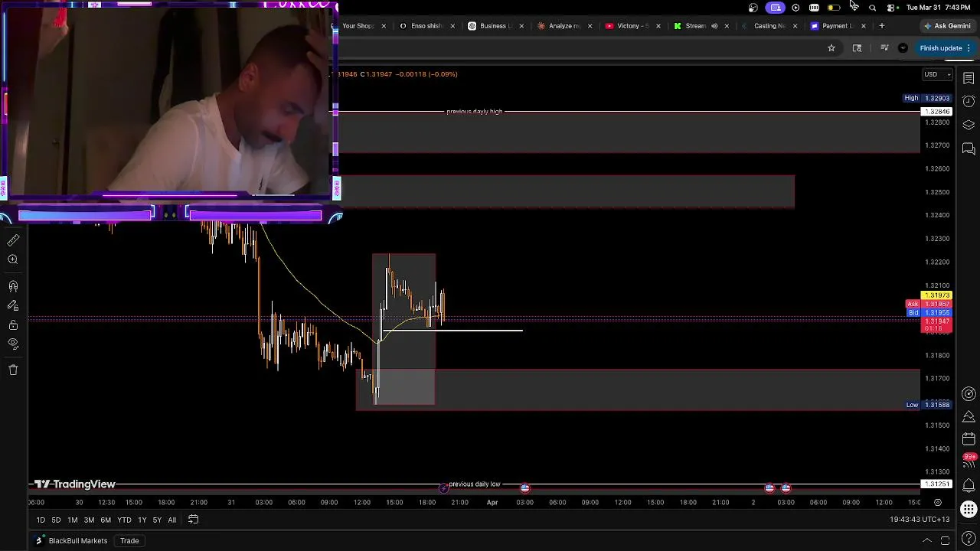This screenshot has height=551, width=980.
Task: Open the browser profile avatar
Action: (x=903, y=48)
